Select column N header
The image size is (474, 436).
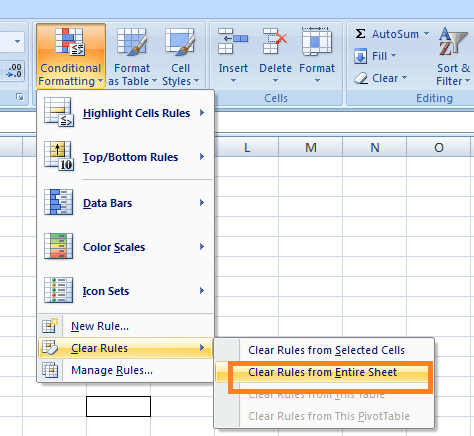375,147
